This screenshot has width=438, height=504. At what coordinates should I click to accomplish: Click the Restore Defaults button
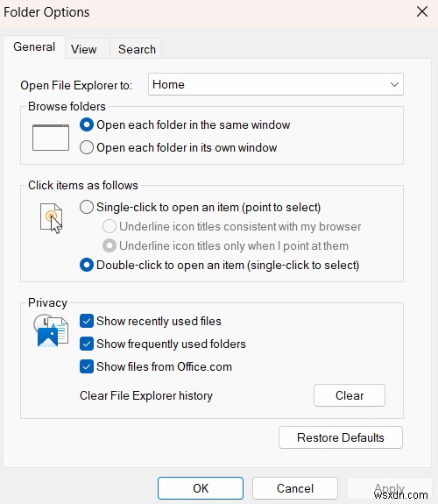[341, 437]
